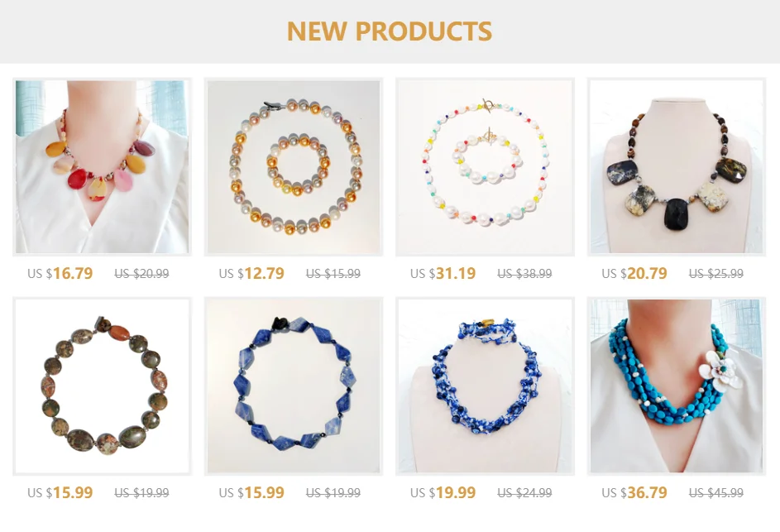
Task: Click the NEW PRODUCTS heading
Action: 390,31
